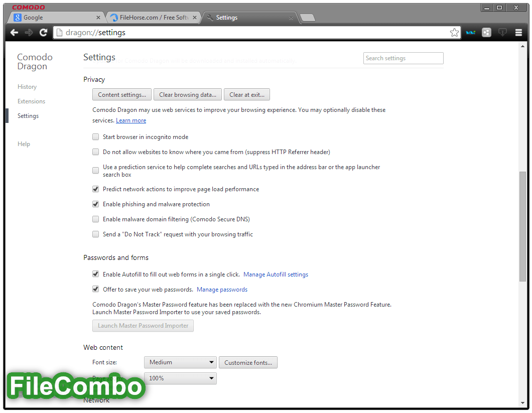
Task: Maximize the Comodo Dragon window
Action: coord(499,8)
